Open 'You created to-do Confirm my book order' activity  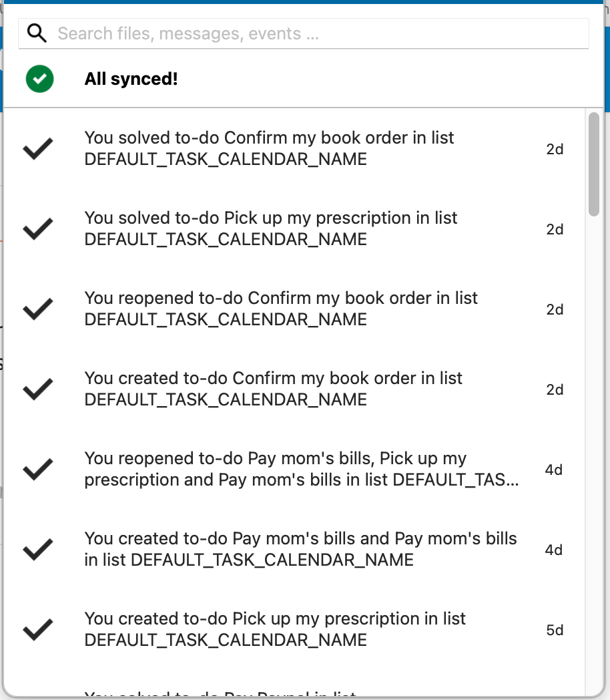tap(273, 389)
